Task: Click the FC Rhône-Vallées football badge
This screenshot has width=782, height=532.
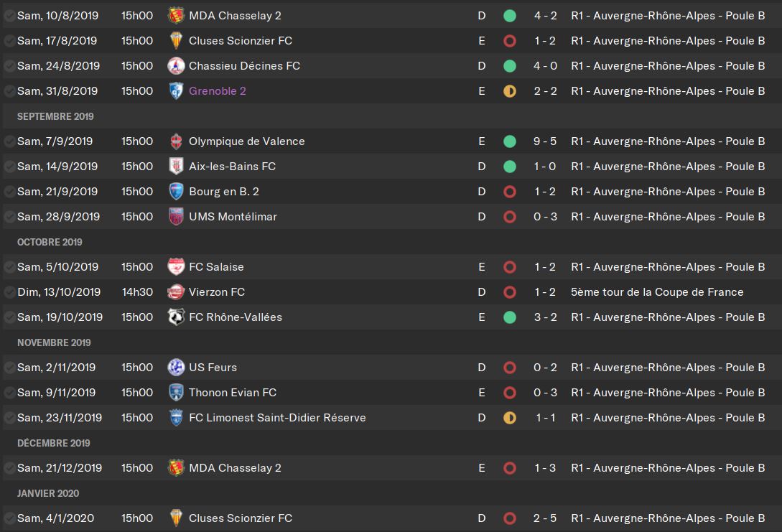Action: (x=176, y=317)
